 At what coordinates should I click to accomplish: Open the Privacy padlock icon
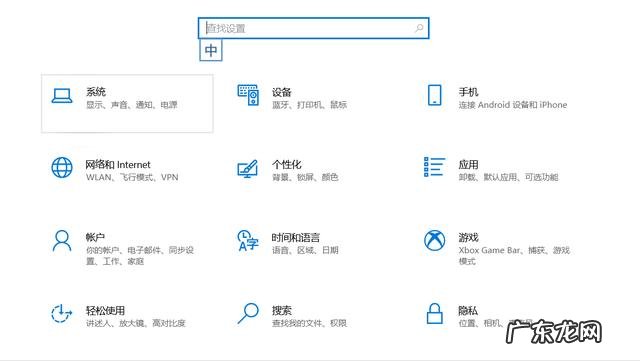click(x=434, y=314)
